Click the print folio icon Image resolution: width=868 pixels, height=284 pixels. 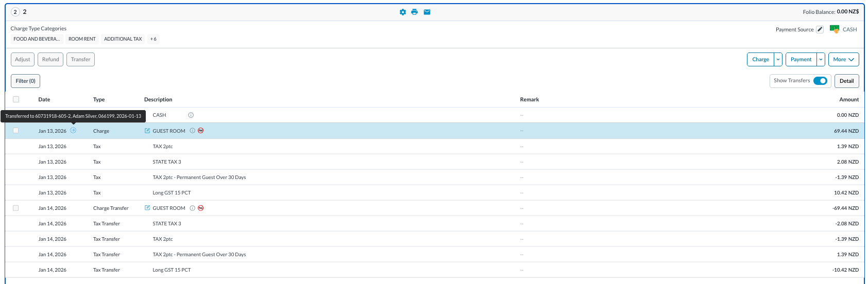tap(415, 12)
